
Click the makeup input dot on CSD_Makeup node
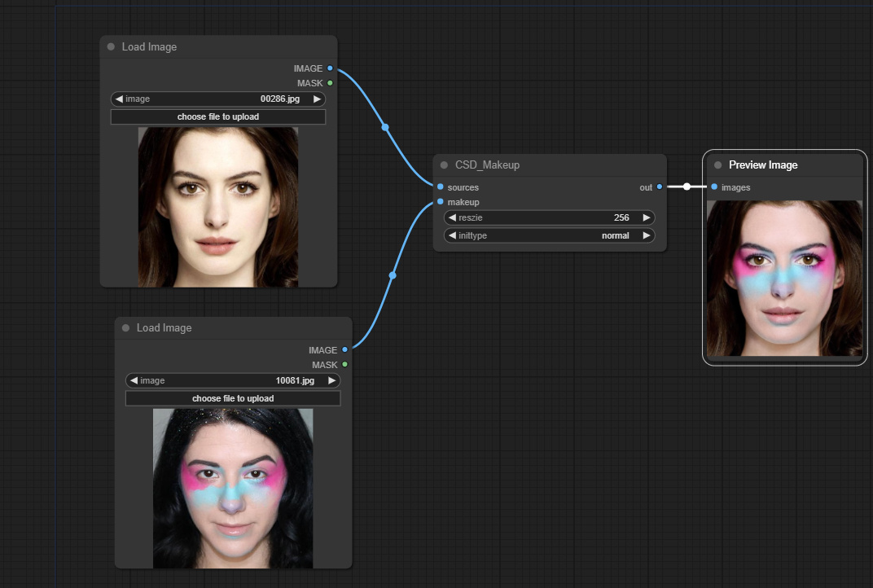coord(439,202)
